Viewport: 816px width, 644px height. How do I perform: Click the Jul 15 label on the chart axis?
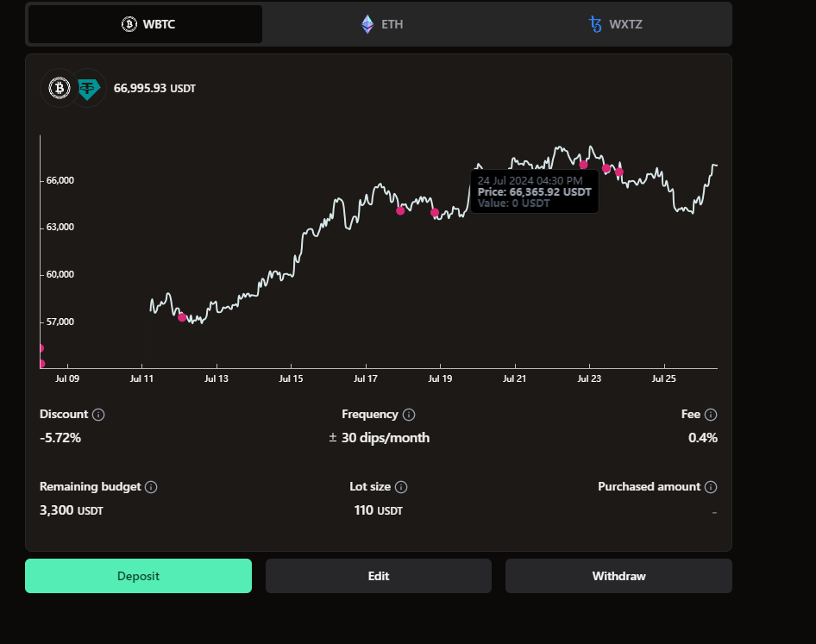tap(291, 378)
